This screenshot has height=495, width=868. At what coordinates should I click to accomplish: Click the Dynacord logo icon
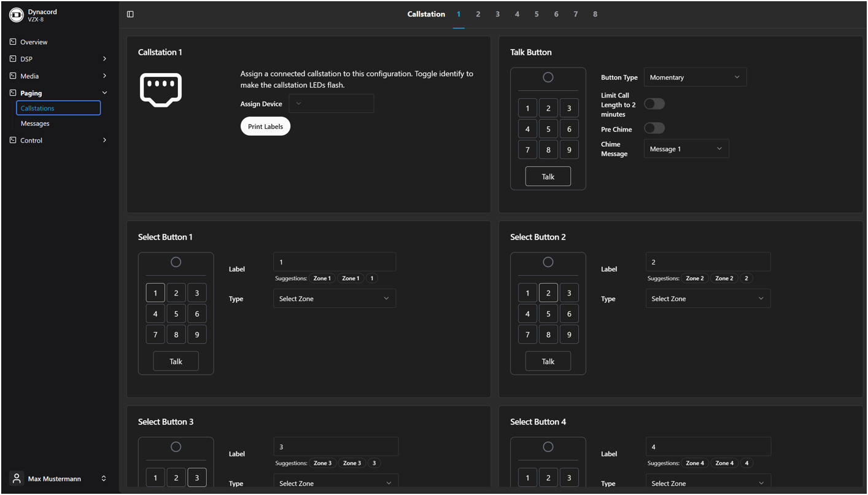point(17,15)
